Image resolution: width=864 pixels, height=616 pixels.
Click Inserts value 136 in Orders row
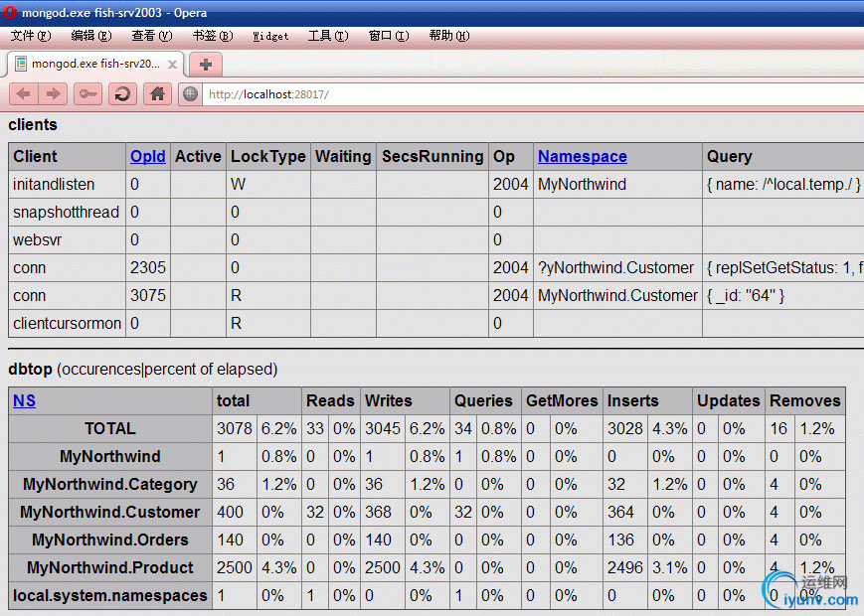[624, 540]
